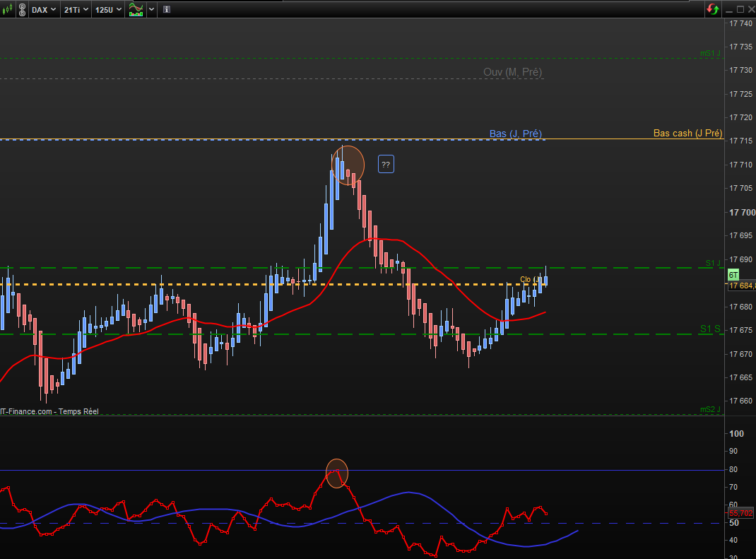Open the DAX instrument dropdown
The width and height of the screenshot is (756, 559).
click(x=43, y=10)
